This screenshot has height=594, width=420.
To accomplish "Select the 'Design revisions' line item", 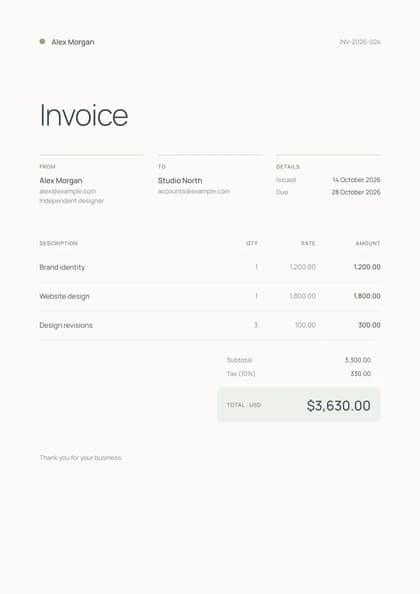I will point(66,325).
